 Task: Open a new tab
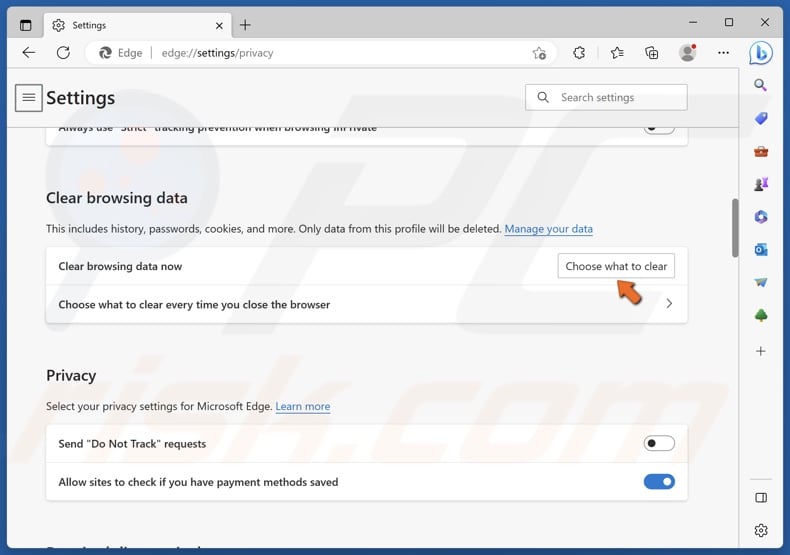tap(245, 25)
